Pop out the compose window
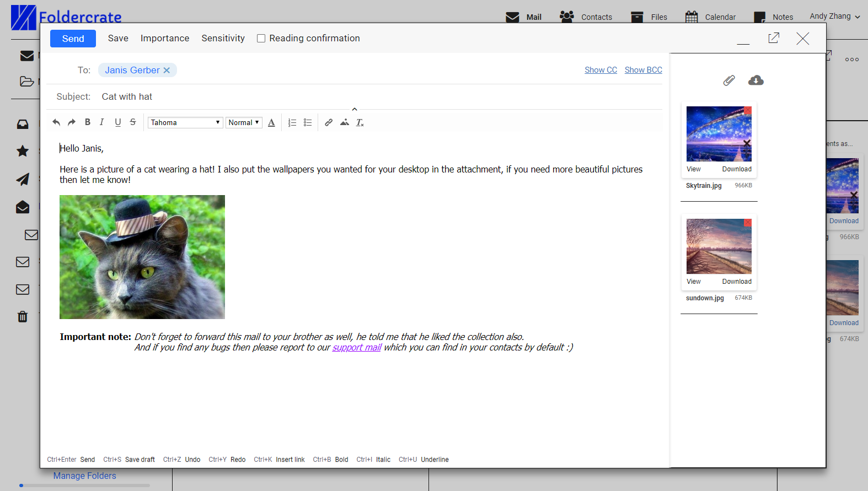This screenshot has height=491, width=868. 774,38
